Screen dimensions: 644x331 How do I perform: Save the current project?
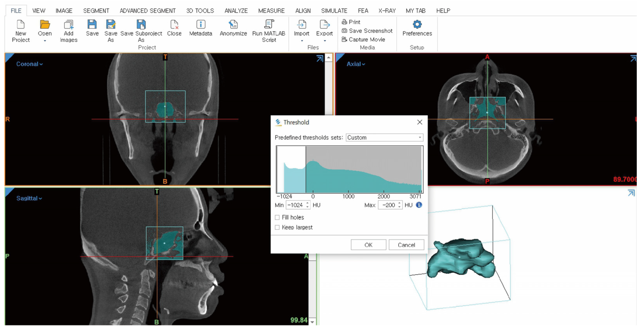tap(92, 28)
